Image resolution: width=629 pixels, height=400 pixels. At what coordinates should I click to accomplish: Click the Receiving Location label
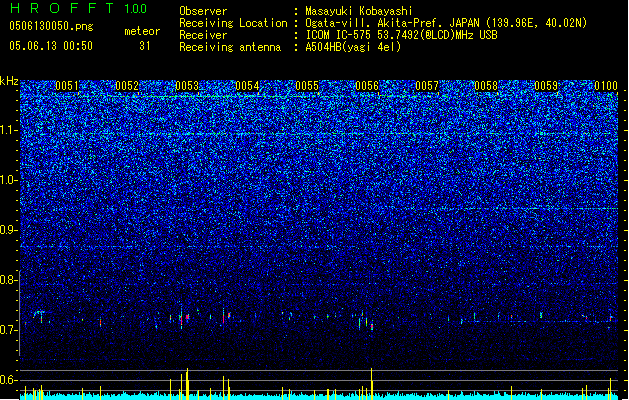233,23
